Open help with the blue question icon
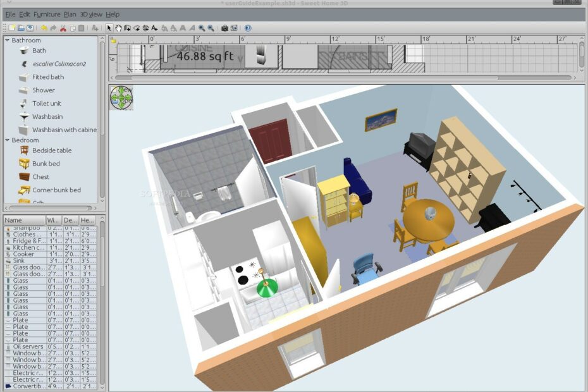The width and height of the screenshot is (588, 392). click(x=248, y=28)
